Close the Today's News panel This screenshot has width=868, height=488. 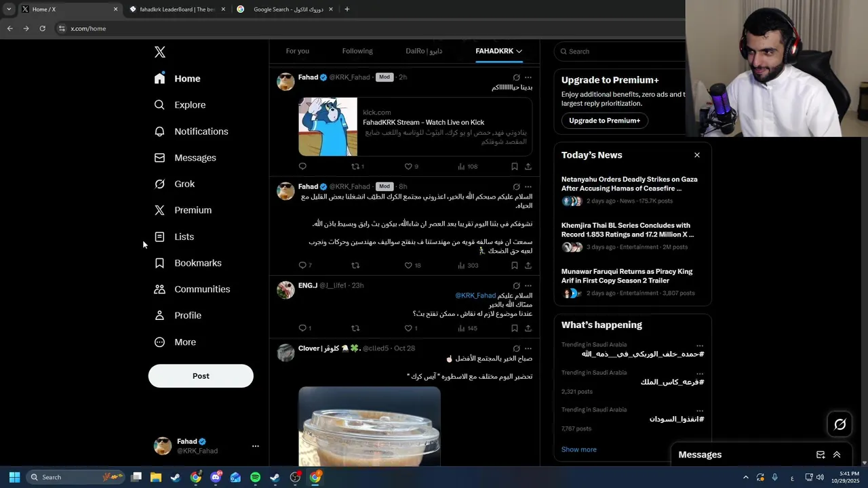tap(696, 155)
